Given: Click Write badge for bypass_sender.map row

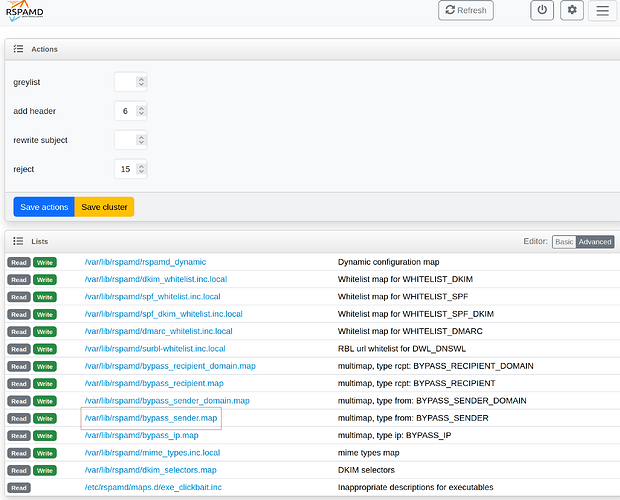Looking at the screenshot, I should coord(45,419).
